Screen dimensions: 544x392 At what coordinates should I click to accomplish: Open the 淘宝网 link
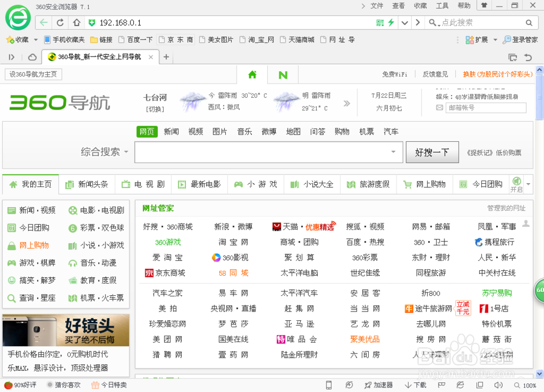[x=233, y=242]
